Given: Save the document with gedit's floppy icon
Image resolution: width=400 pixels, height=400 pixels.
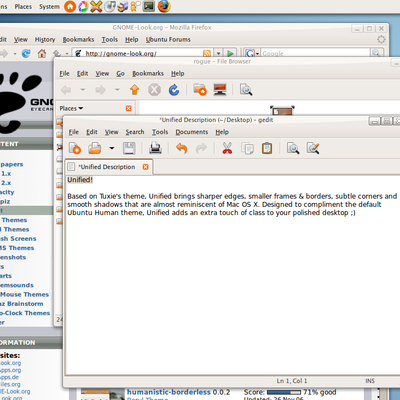Looking at the screenshot, I should pyautogui.click(x=129, y=148).
